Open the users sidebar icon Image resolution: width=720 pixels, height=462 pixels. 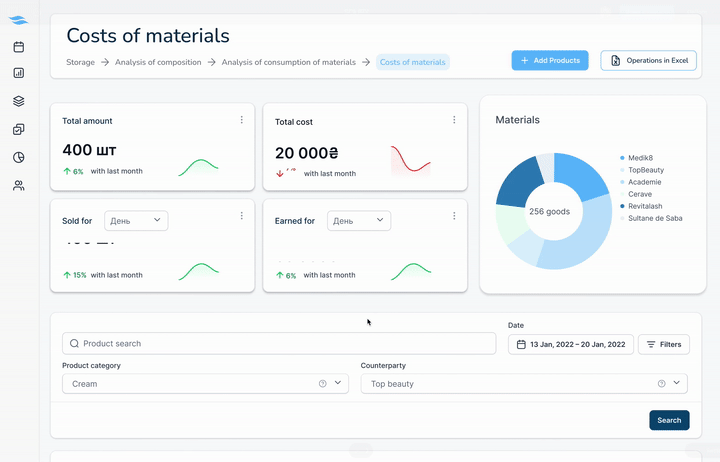click(19, 185)
